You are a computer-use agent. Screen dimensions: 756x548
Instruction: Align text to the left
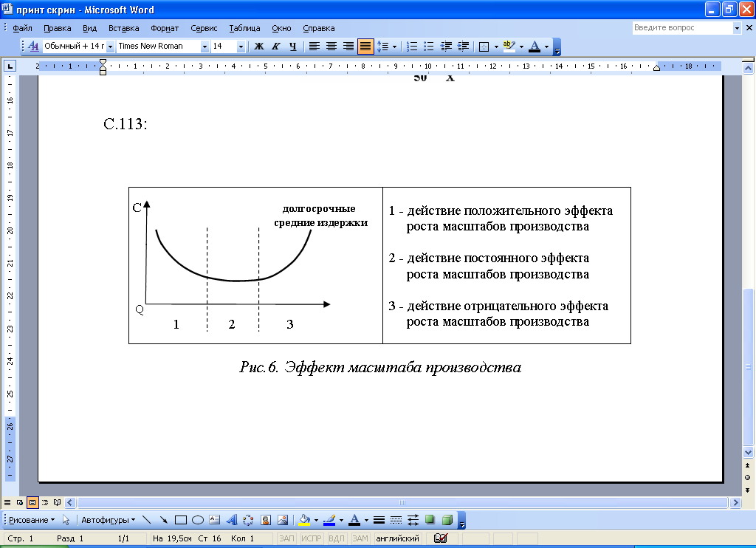[315, 47]
